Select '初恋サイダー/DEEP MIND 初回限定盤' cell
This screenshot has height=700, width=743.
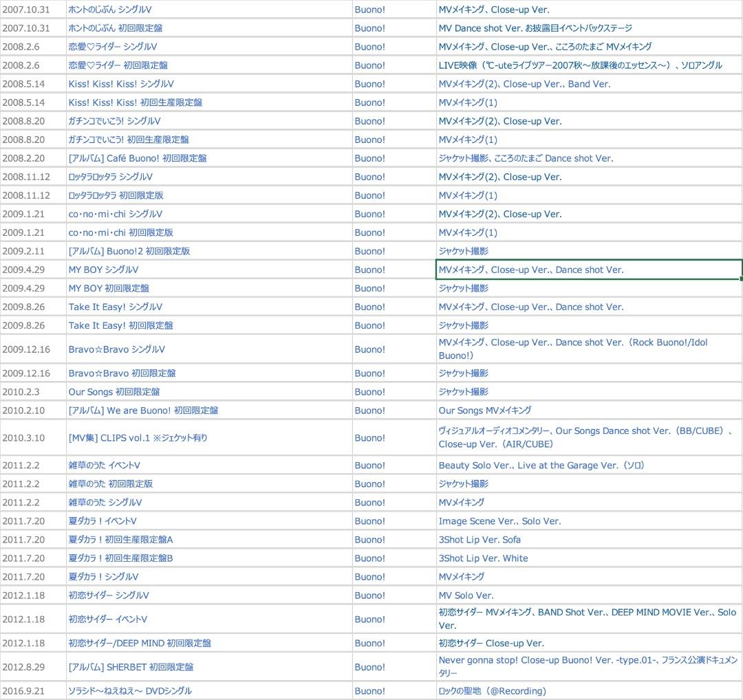point(209,643)
